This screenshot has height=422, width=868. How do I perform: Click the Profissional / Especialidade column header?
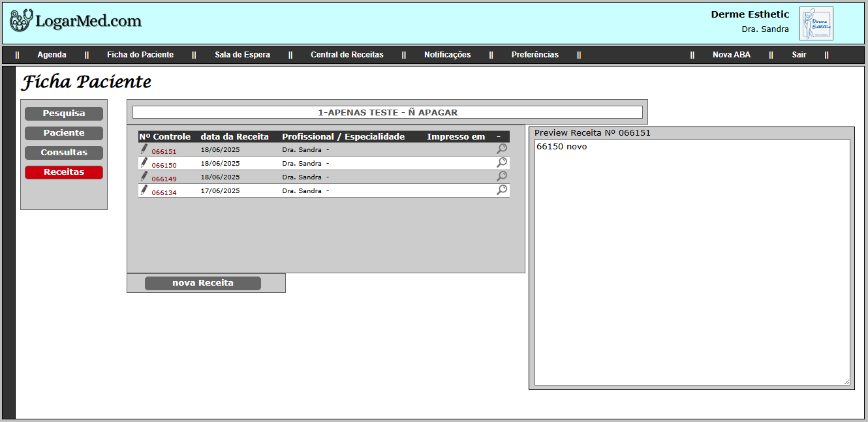point(343,137)
